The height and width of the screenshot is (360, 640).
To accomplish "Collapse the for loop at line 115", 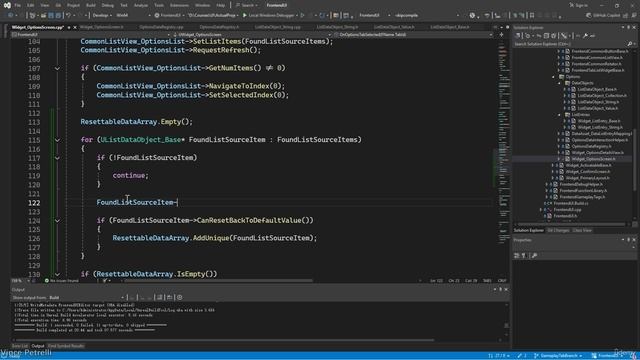I will click(57, 140).
